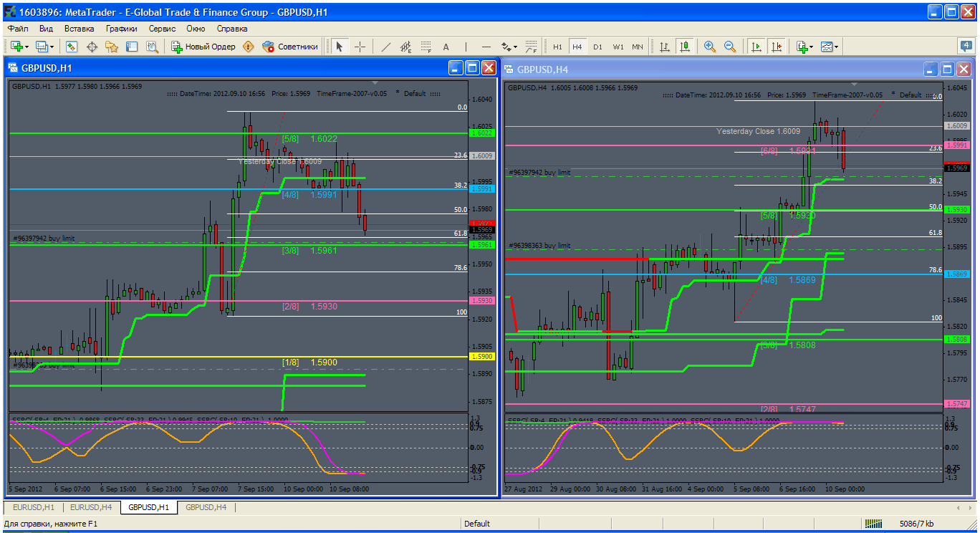Open the chart templates icon
This screenshot has width=980, height=533.
point(827,47)
